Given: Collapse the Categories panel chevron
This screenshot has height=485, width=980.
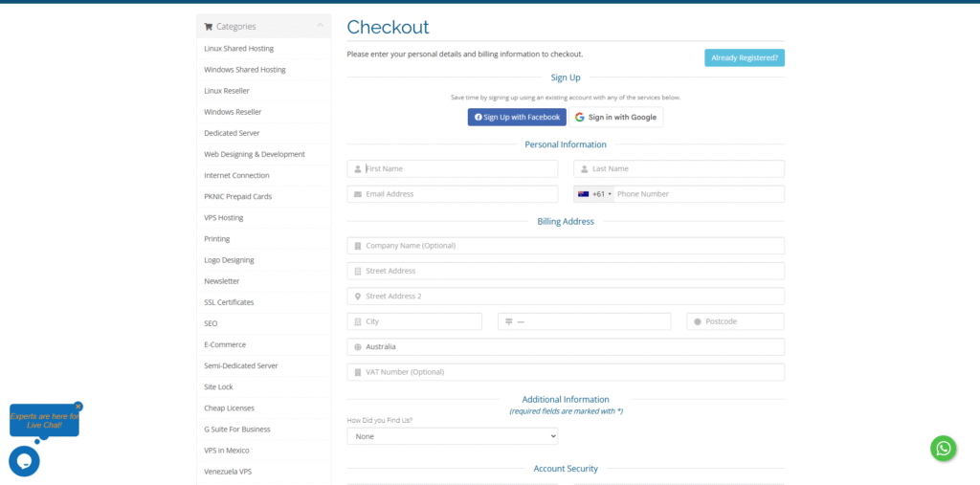Looking at the screenshot, I should pos(321,26).
